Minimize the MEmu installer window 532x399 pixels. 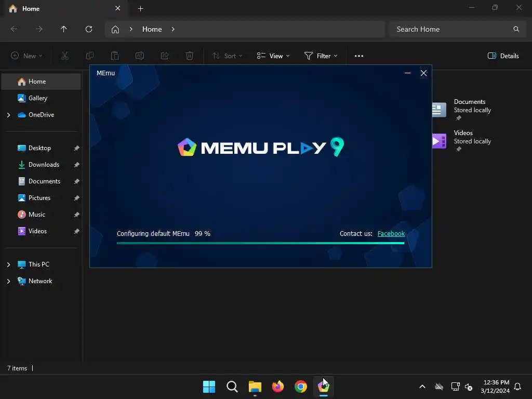(x=407, y=73)
